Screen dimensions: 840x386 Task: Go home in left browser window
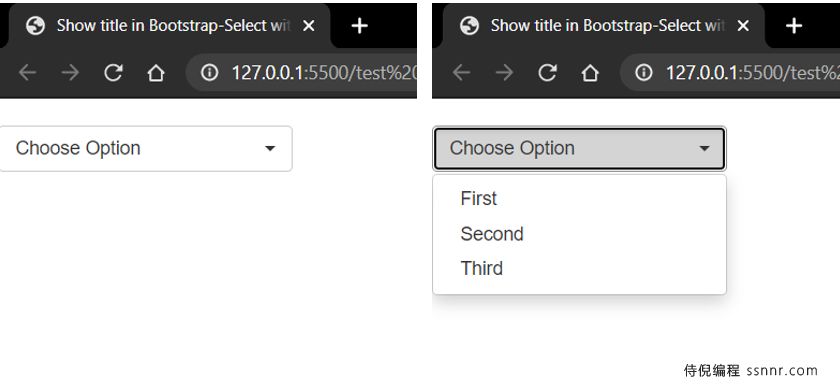pyautogui.click(x=156, y=72)
